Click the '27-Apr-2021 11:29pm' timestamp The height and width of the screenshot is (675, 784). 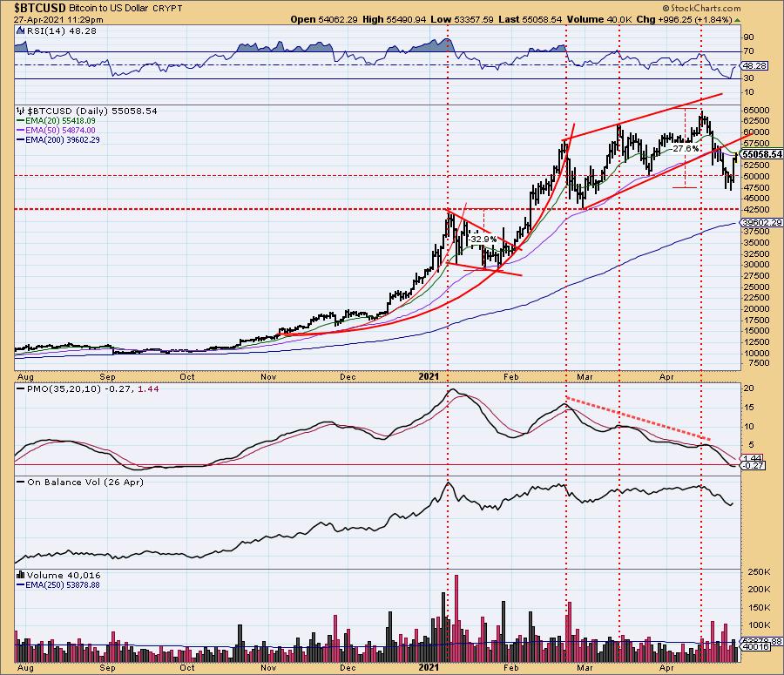pyautogui.click(x=58, y=20)
